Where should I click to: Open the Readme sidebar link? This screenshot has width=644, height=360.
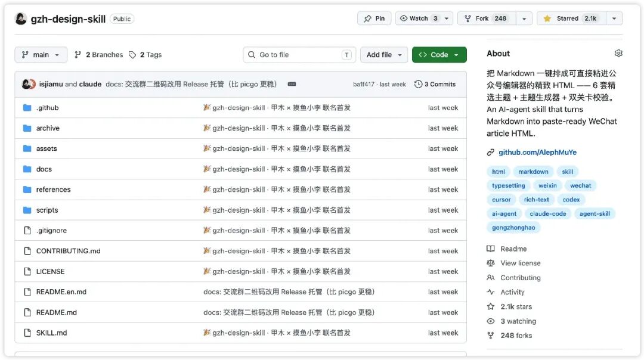(x=507, y=249)
